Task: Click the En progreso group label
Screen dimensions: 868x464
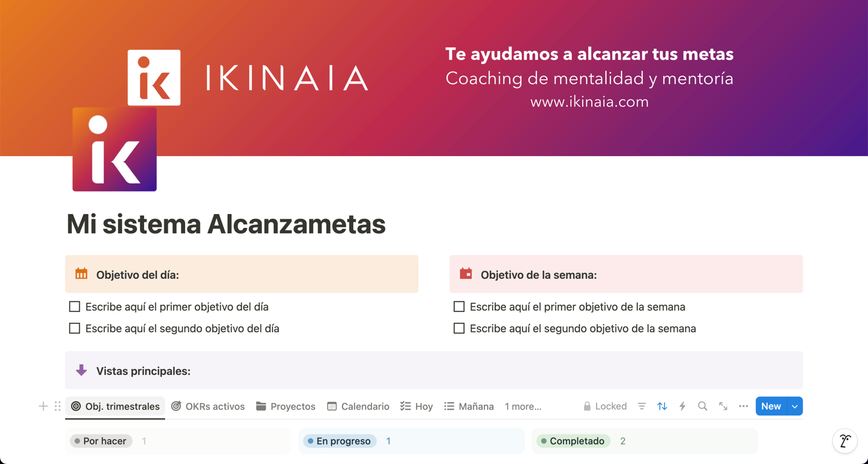Action: coord(340,441)
